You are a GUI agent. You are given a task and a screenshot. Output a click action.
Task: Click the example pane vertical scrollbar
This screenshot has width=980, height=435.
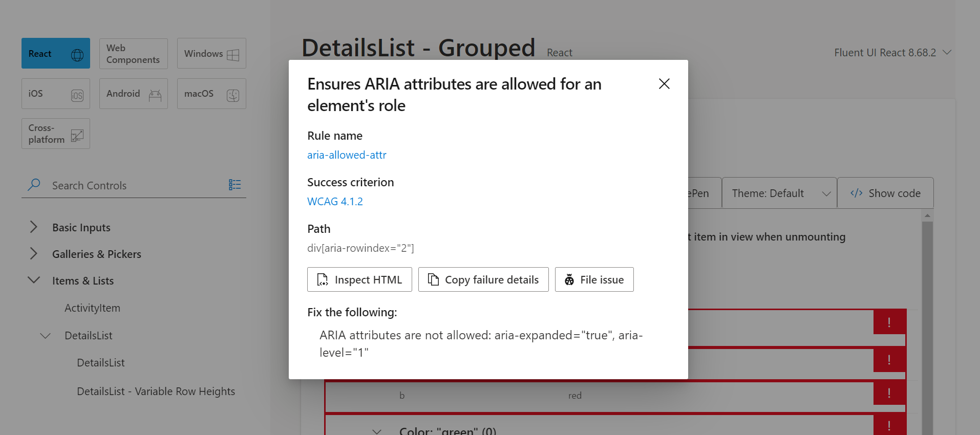click(927, 328)
